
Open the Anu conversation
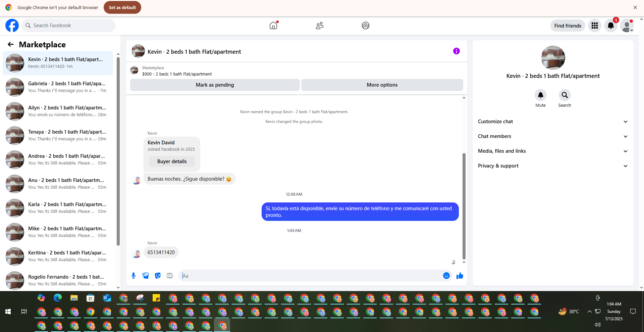[58, 184]
